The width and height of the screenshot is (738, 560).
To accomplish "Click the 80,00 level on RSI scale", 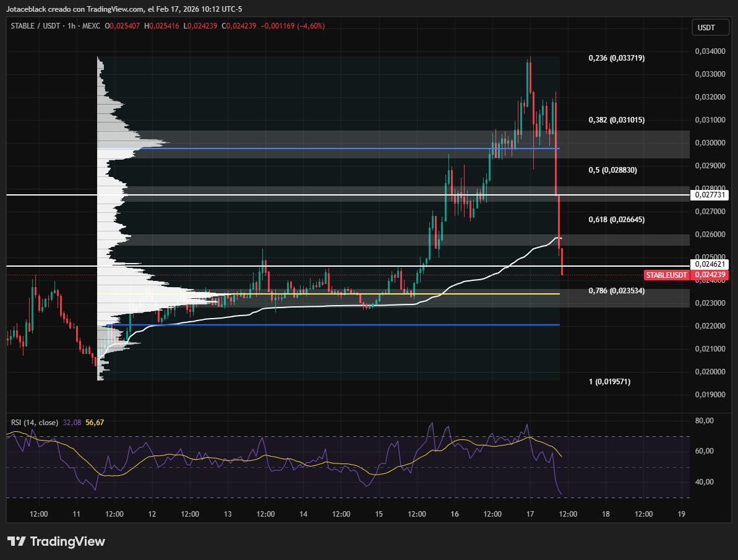I will [705, 421].
